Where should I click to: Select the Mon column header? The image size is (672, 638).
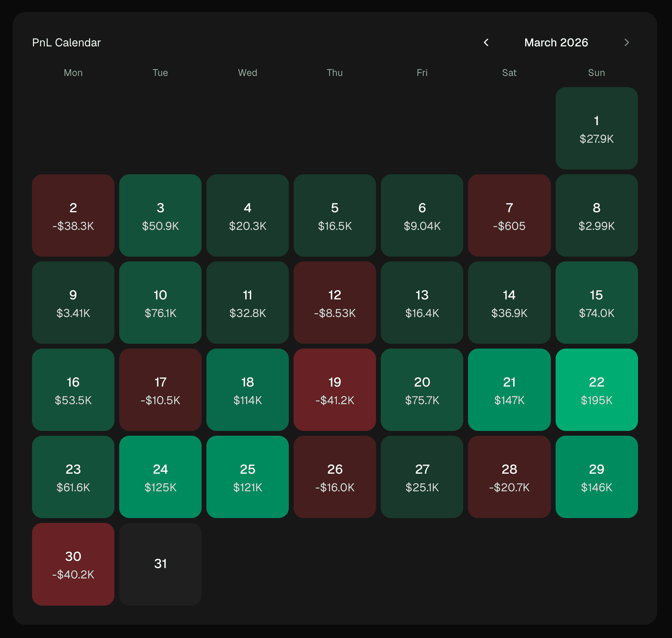coord(73,73)
